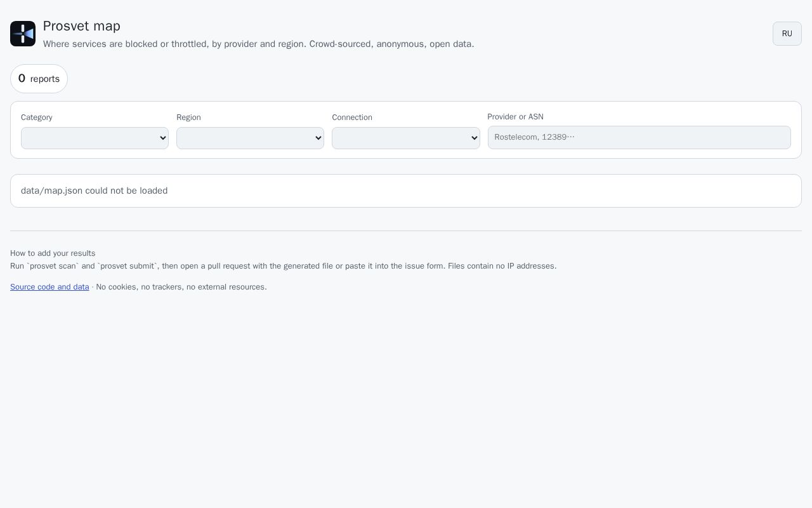Focus the Provider or ASN input field
The height and width of the screenshot is (508, 812).
(x=639, y=137)
